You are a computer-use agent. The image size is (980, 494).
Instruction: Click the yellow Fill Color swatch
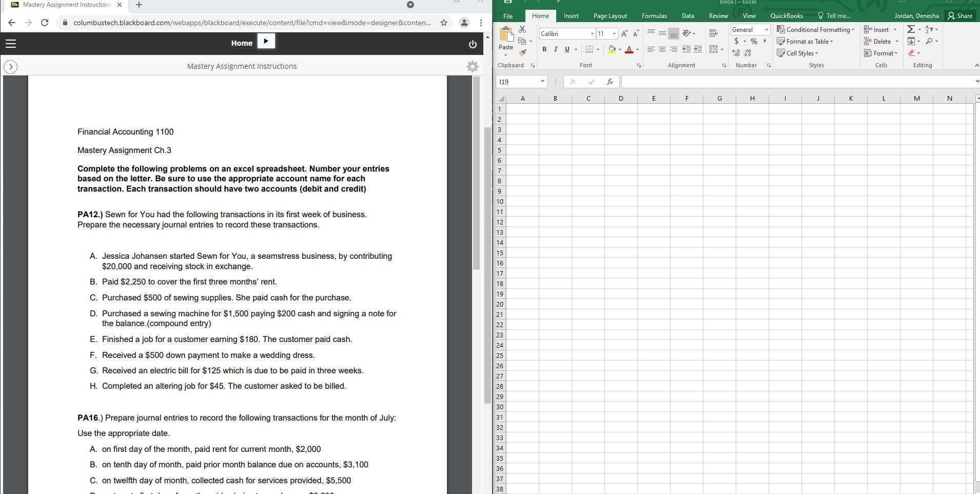612,49
